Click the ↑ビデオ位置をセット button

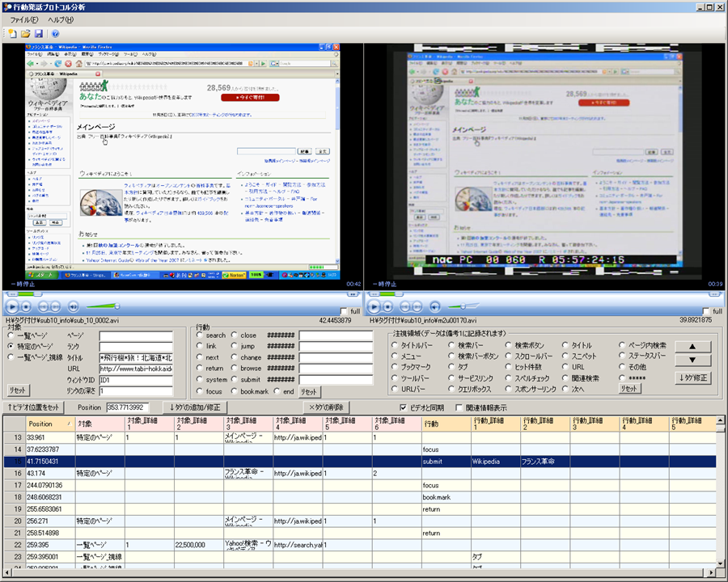point(33,407)
